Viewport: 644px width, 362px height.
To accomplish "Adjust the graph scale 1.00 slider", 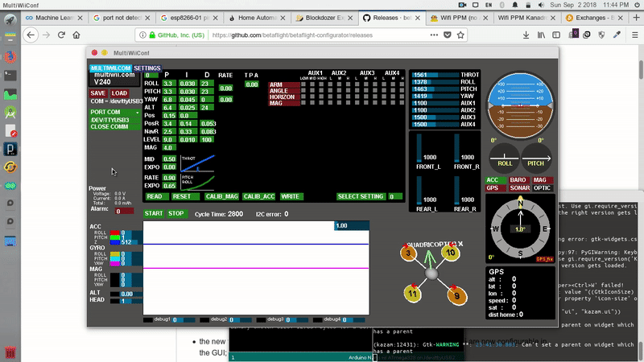I will click(x=352, y=226).
